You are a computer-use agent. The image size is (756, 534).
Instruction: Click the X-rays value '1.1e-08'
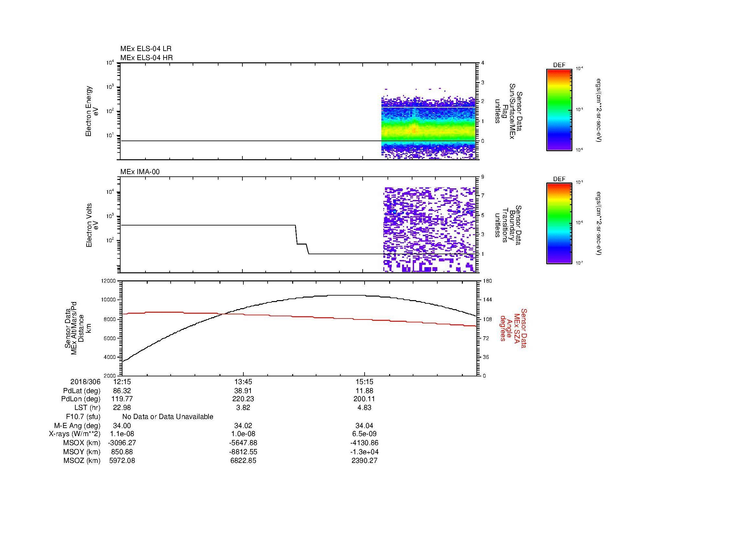122,434
